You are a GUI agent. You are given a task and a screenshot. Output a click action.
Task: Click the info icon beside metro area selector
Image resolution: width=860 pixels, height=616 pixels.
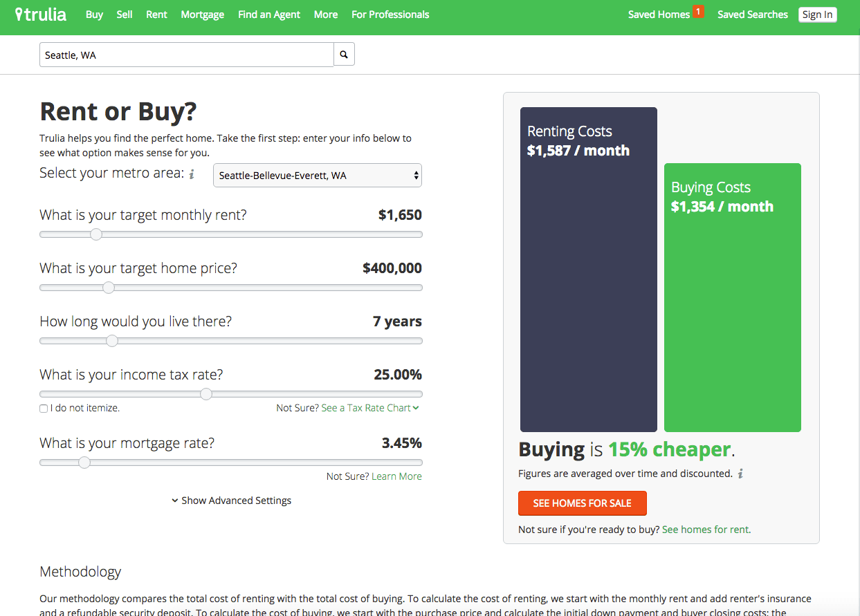[x=192, y=175]
